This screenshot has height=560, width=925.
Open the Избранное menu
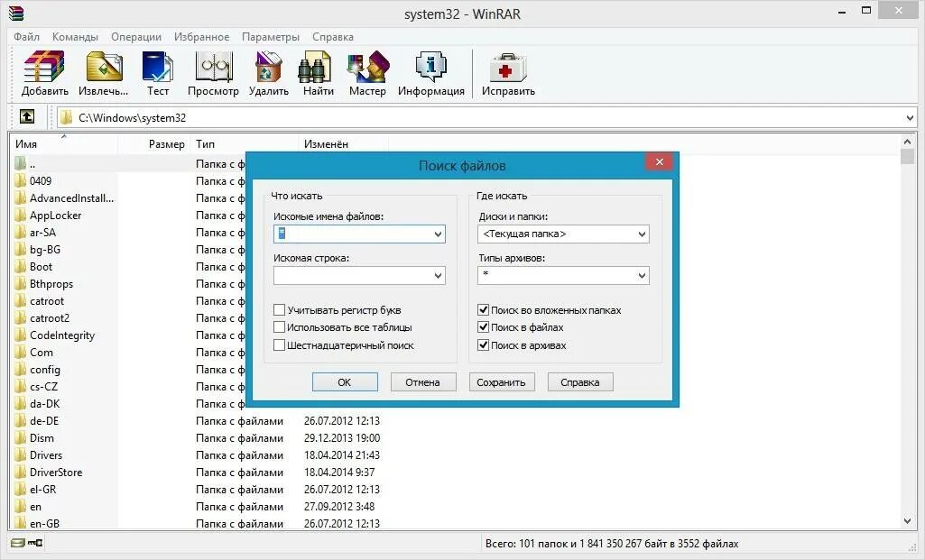coord(202,37)
